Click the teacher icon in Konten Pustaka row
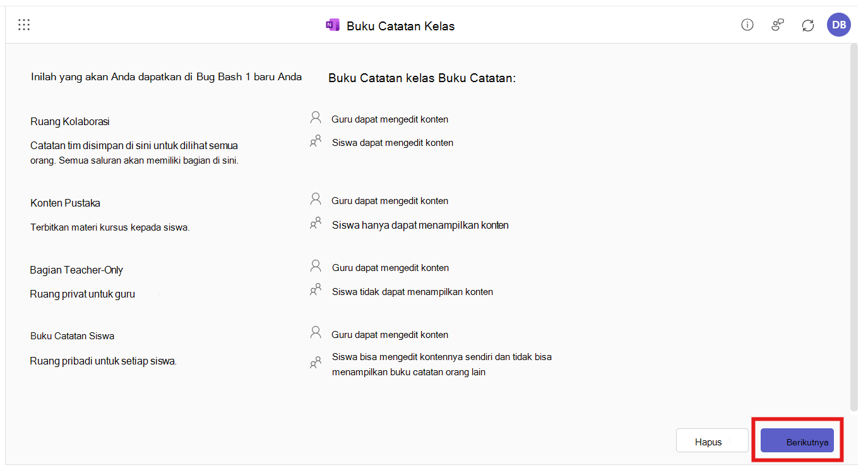 click(316, 200)
